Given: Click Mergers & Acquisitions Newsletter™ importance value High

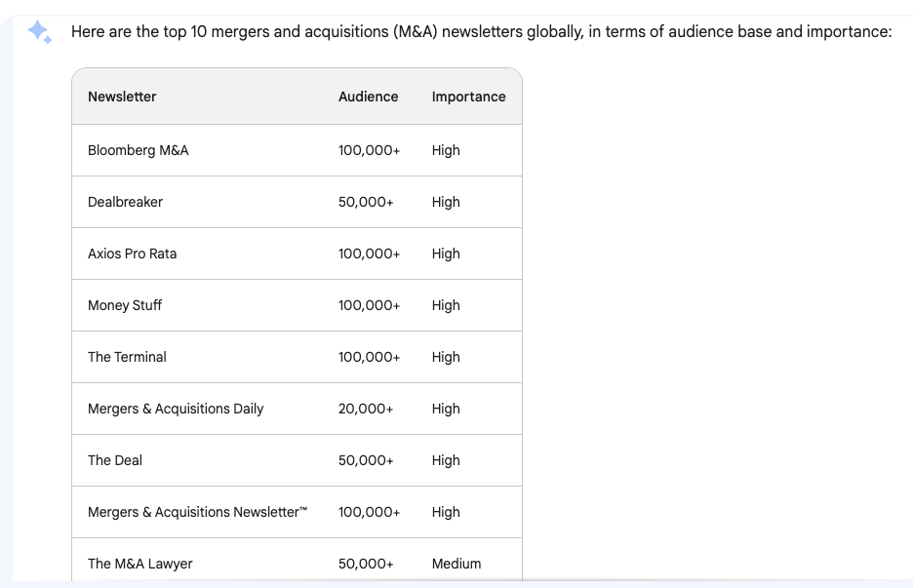Looking at the screenshot, I should (446, 512).
